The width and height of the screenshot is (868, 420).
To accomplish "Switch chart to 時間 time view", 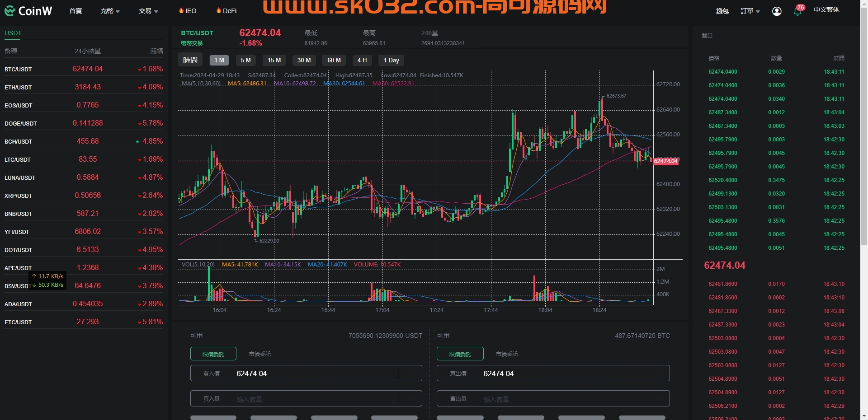I will click(x=190, y=60).
